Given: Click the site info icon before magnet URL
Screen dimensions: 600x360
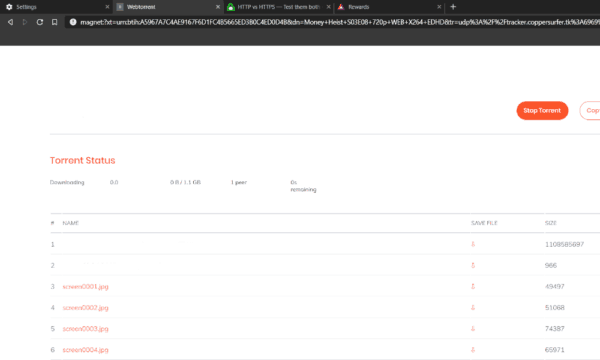Looking at the screenshot, I should coord(73,22).
